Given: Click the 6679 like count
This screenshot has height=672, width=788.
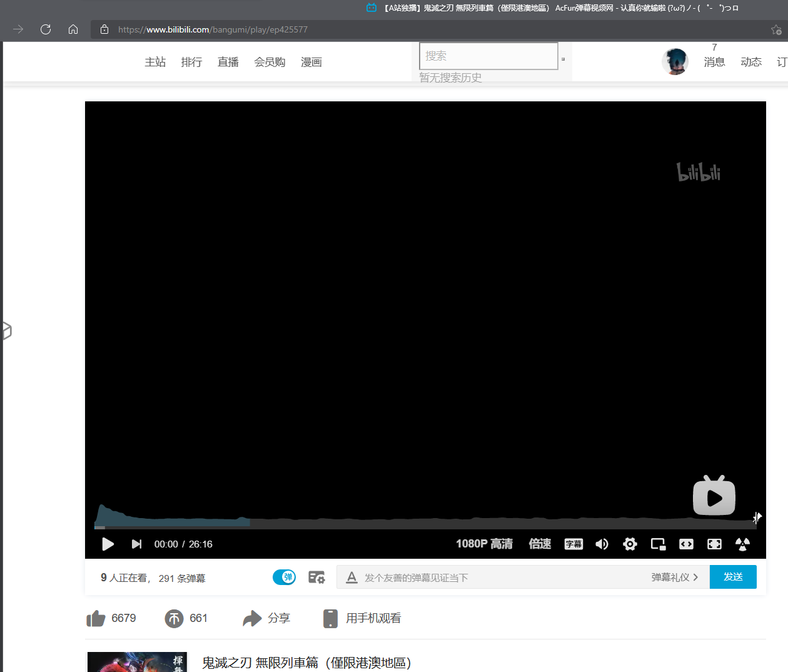Looking at the screenshot, I should coord(124,618).
